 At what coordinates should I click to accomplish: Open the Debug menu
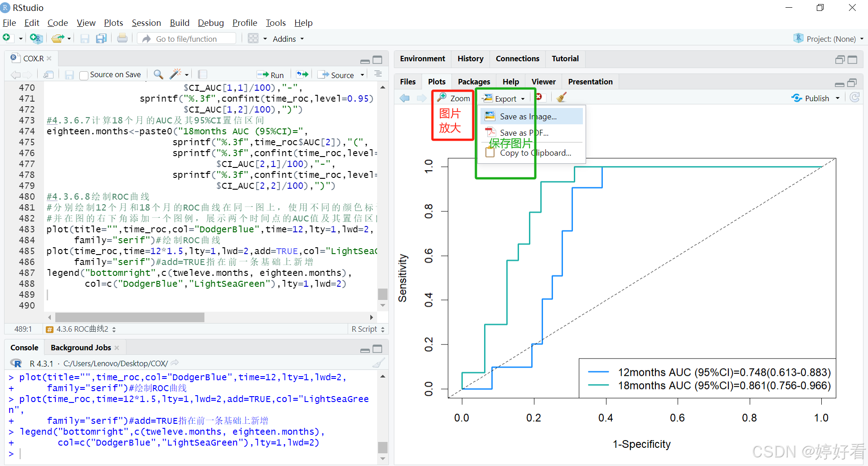tap(211, 23)
